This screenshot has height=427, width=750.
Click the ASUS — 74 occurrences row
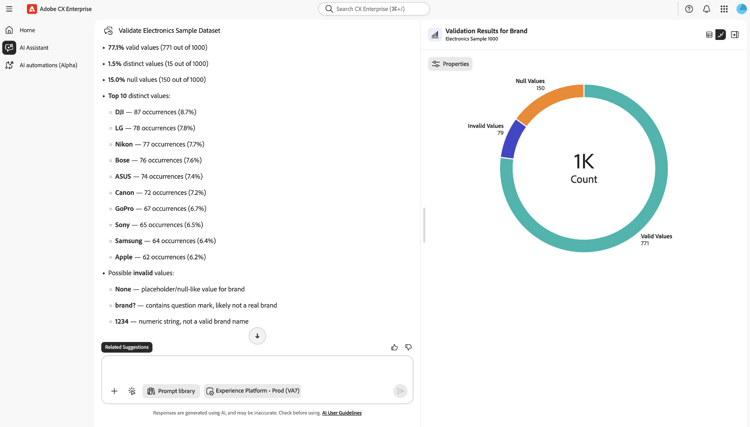click(x=159, y=176)
